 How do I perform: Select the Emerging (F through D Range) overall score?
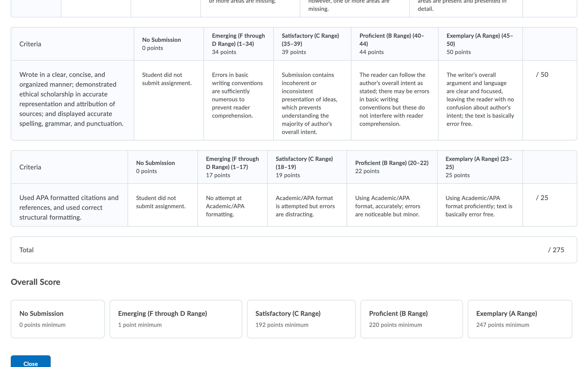[x=176, y=319]
